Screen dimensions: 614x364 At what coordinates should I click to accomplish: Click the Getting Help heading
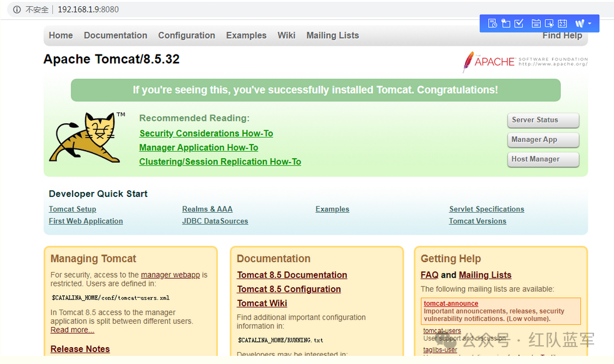(451, 259)
